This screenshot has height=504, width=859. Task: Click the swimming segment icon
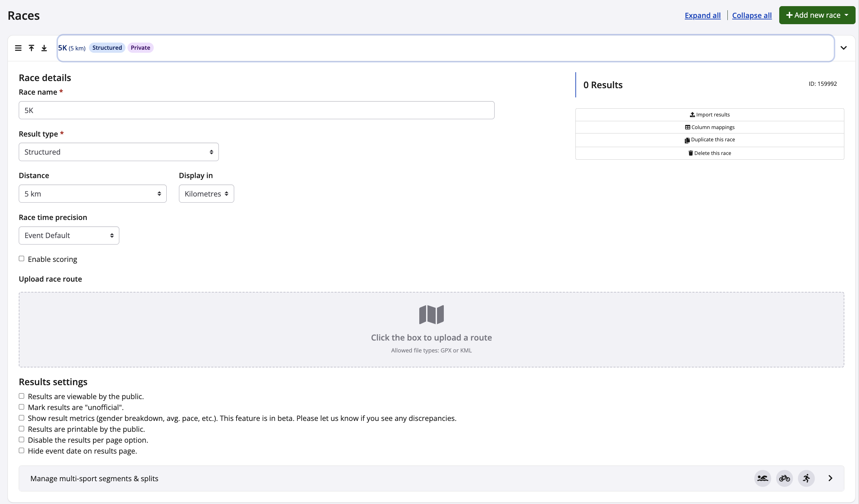tap(763, 478)
